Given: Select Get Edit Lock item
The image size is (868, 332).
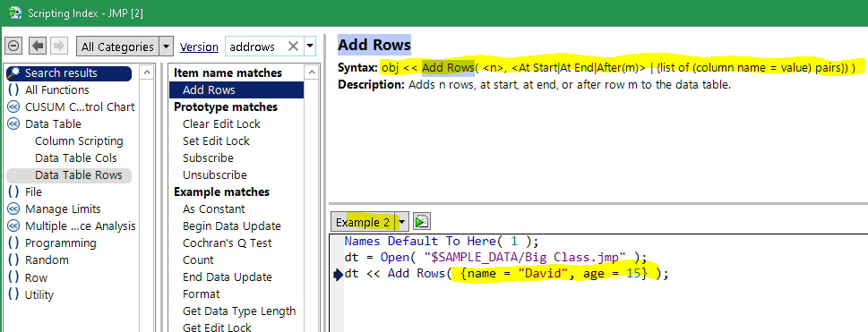Looking at the screenshot, I should pos(217,328).
